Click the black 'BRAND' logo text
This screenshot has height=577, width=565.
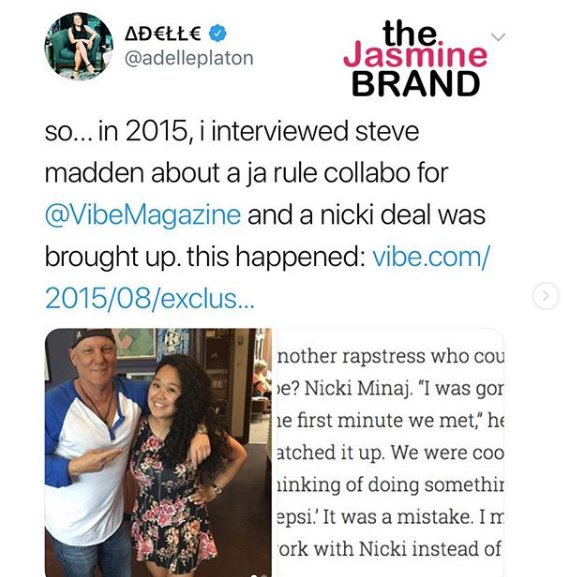[416, 84]
